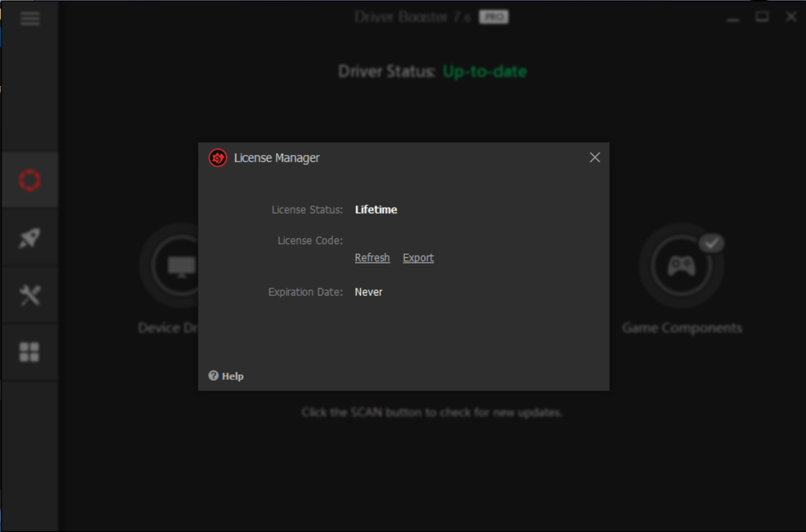Close the License Manager dialog
Screen dimensions: 806x532
click(x=595, y=157)
